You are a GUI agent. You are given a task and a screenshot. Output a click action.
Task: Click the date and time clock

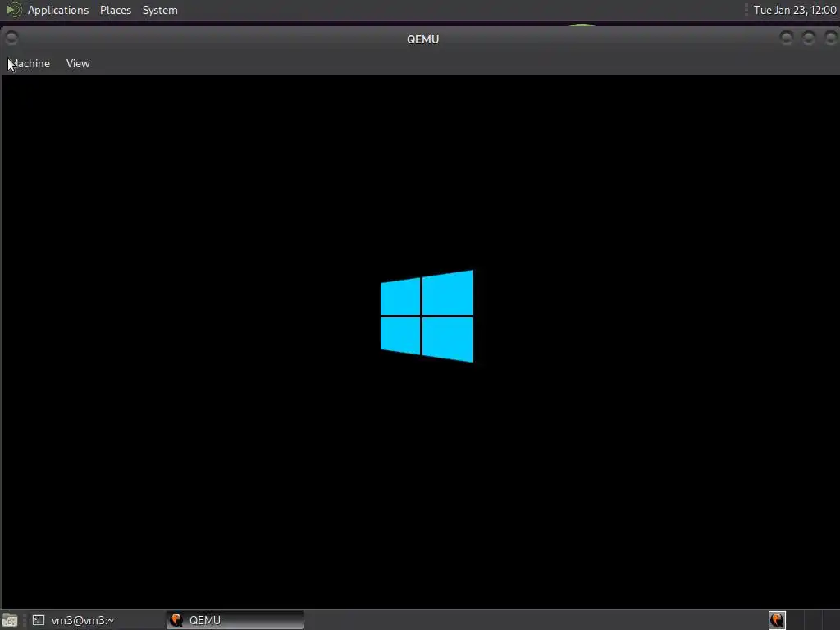coord(794,10)
